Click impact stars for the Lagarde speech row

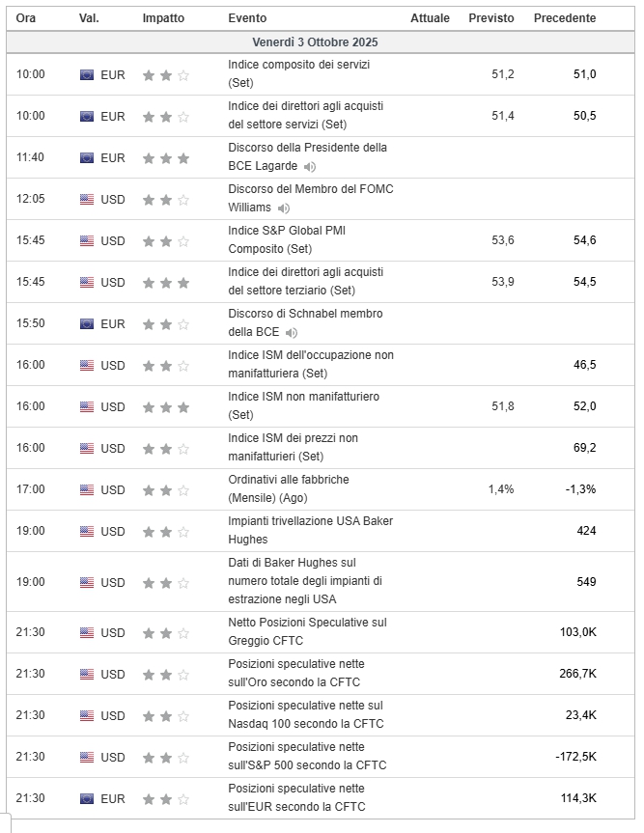[166, 157]
